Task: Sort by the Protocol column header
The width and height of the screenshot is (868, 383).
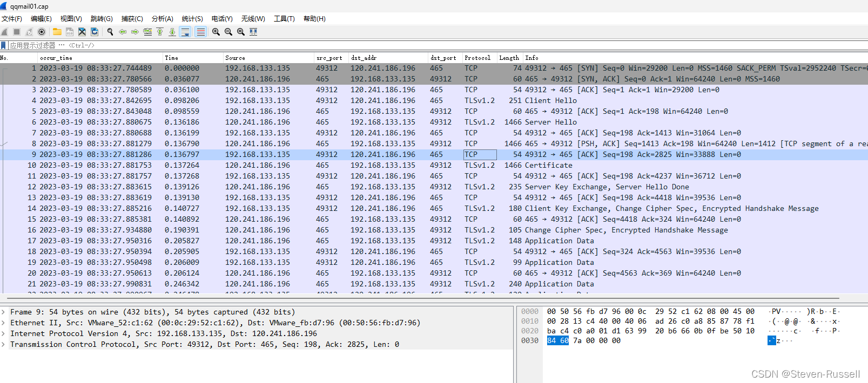Action: click(480, 58)
